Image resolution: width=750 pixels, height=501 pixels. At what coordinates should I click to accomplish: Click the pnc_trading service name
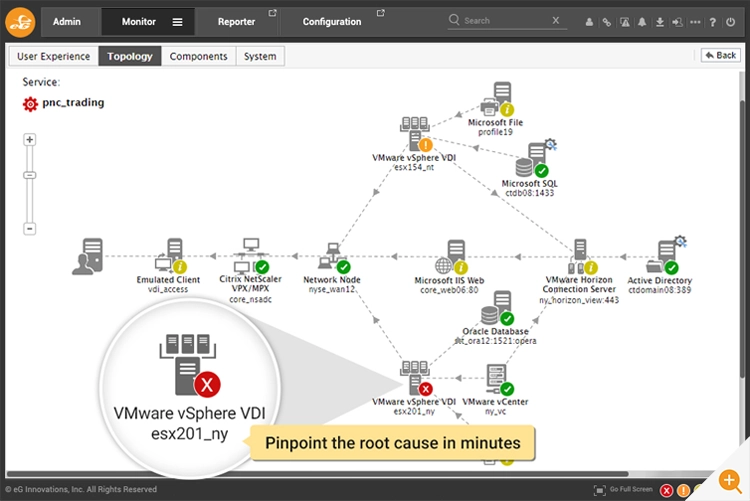coord(73,102)
